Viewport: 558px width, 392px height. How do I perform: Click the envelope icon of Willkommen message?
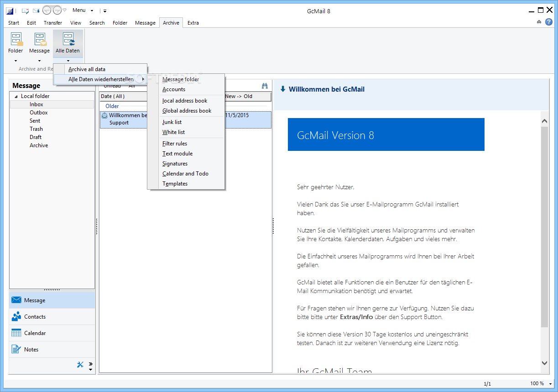pyautogui.click(x=104, y=115)
